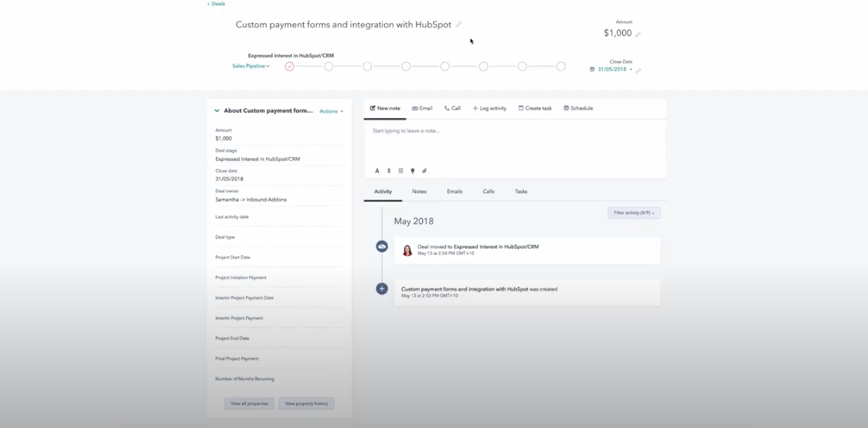The image size is (868, 428).
Task: Click the View all properties button
Action: coord(249,403)
